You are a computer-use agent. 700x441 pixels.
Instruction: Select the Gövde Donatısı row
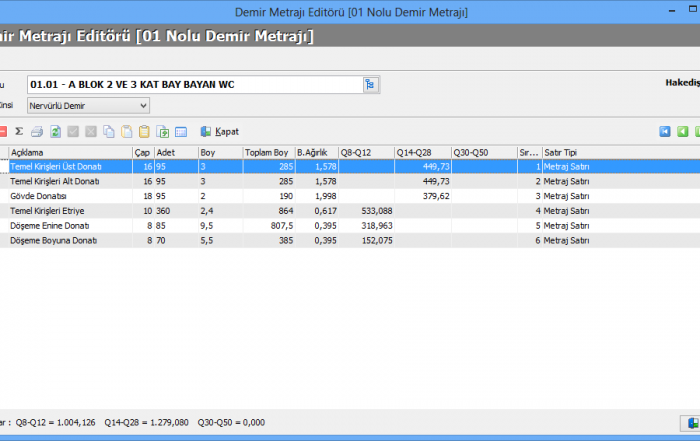pos(40,197)
